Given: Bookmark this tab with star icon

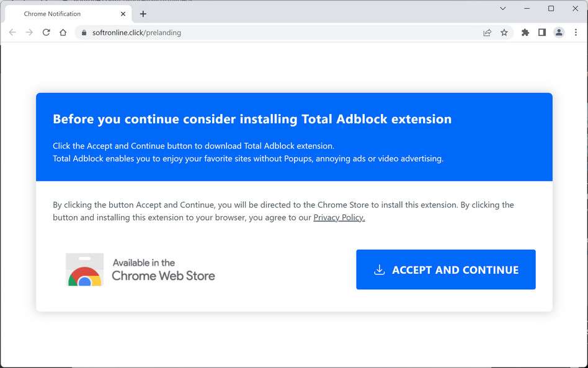Looking at the screenshot, I should pyautogui.click(x=504, y=33).
